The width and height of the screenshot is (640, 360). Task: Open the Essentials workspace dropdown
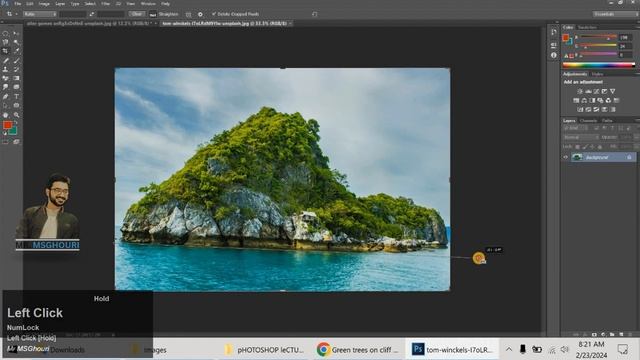pyautogui.click(x=616, y=14)
